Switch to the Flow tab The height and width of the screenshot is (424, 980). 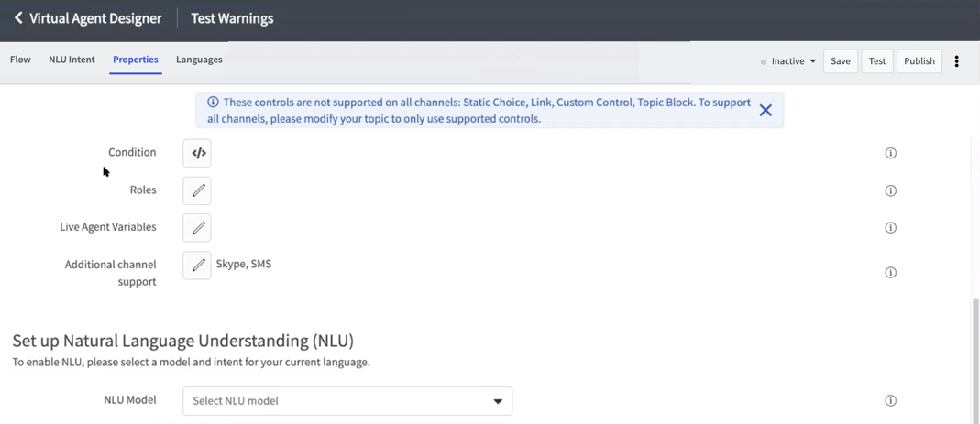pos(20,60)
